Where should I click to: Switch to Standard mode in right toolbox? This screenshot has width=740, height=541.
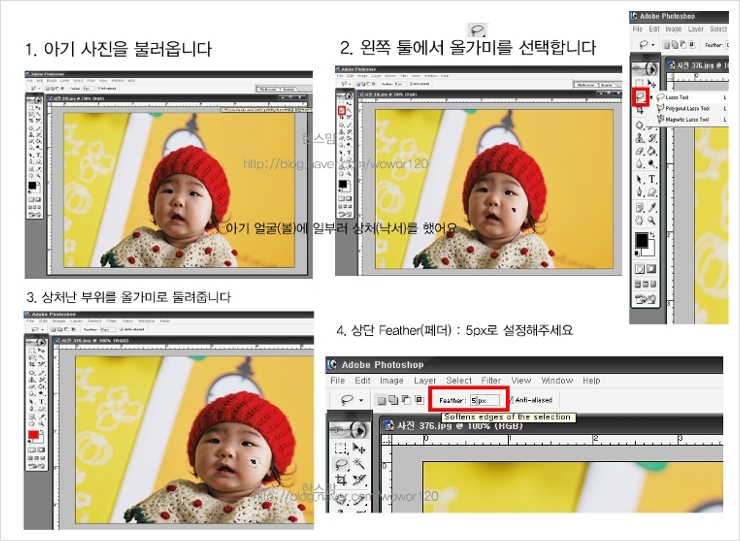[x=639, y=269]
